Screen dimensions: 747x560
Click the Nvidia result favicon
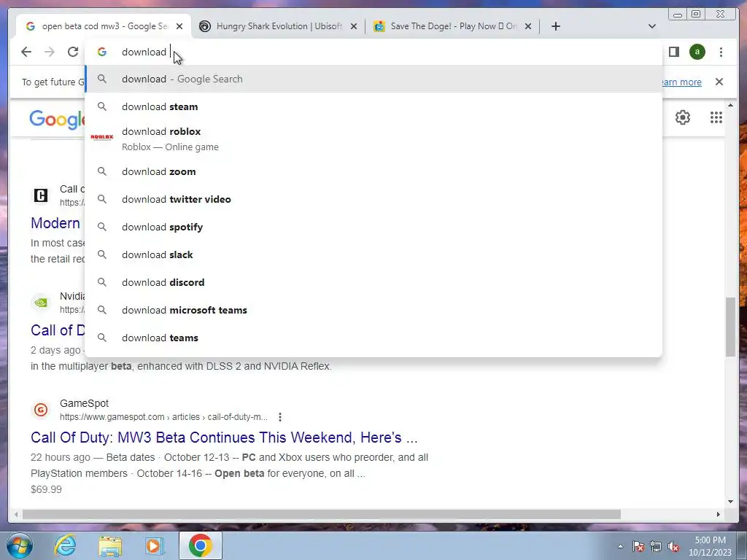(x=41, y=303)
